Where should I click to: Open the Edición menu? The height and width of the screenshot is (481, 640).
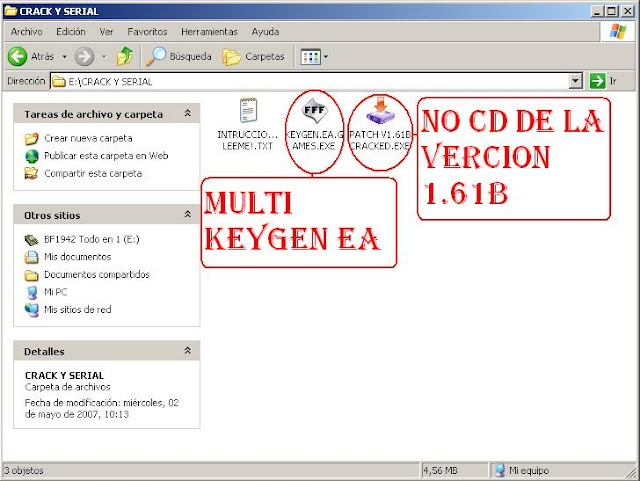[x=71, y=32]
